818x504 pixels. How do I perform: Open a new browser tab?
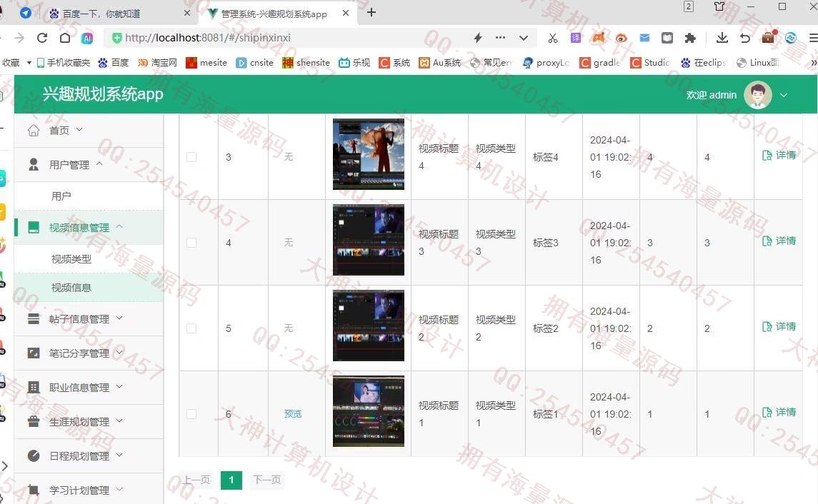pos(371,12)
